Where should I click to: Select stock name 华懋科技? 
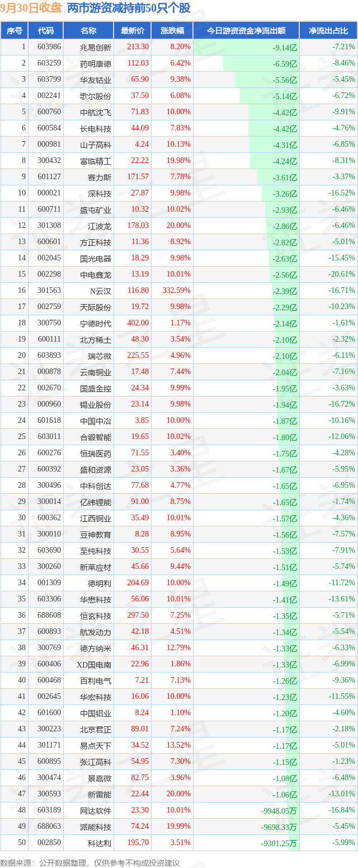click(x=96, y=600)
